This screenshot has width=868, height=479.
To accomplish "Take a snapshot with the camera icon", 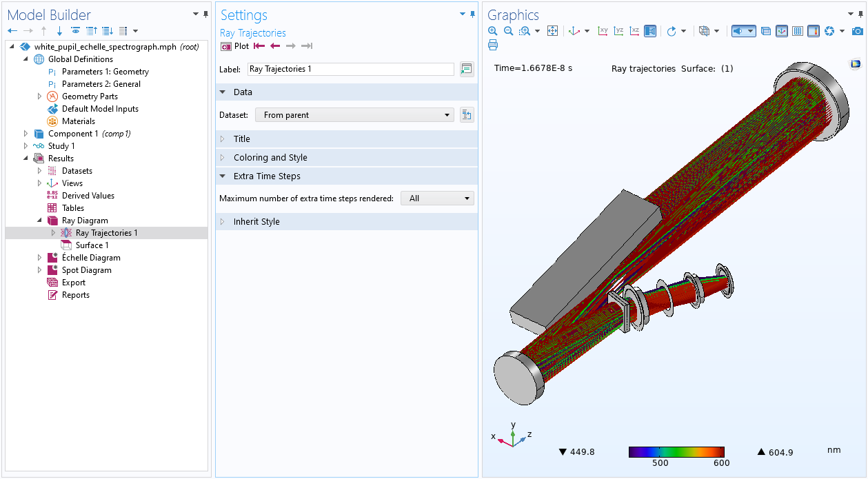I will point(857,31).
